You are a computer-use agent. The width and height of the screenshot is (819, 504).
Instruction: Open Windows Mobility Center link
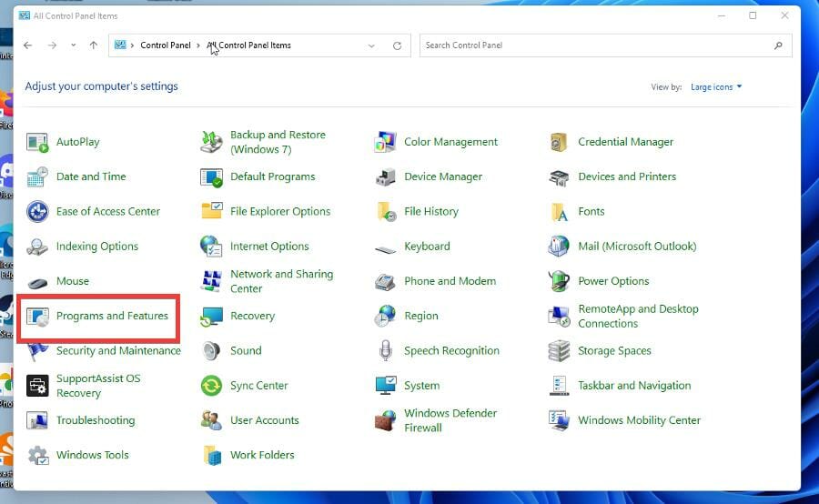click(640, 420)
